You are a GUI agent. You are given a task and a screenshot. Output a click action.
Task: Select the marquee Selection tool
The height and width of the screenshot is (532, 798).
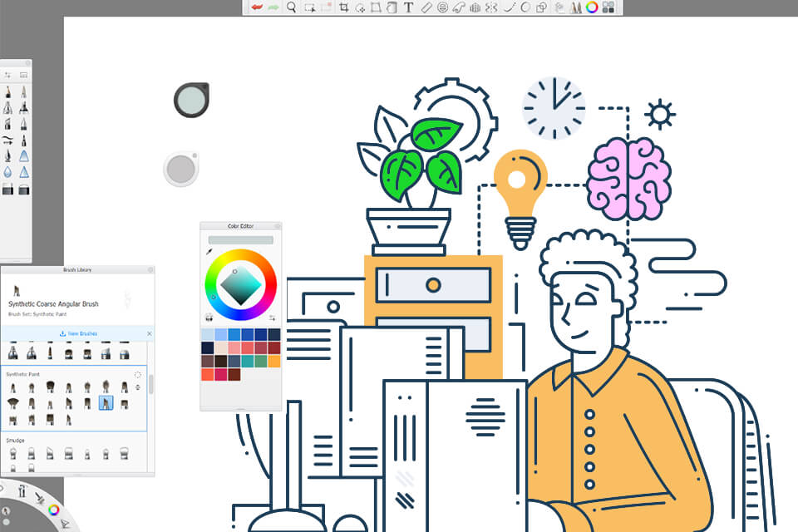pyautogui.click(x=308, y=8)
